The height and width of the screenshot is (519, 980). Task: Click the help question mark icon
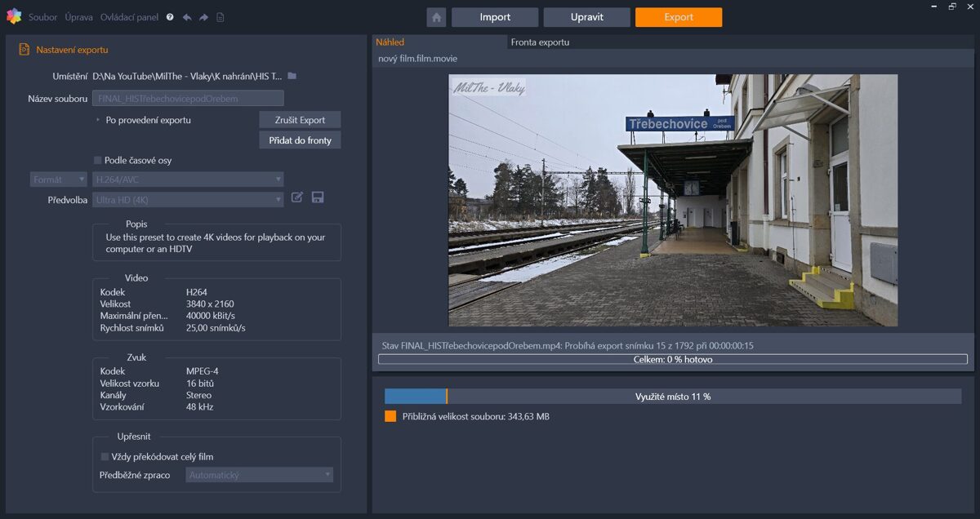170,17
